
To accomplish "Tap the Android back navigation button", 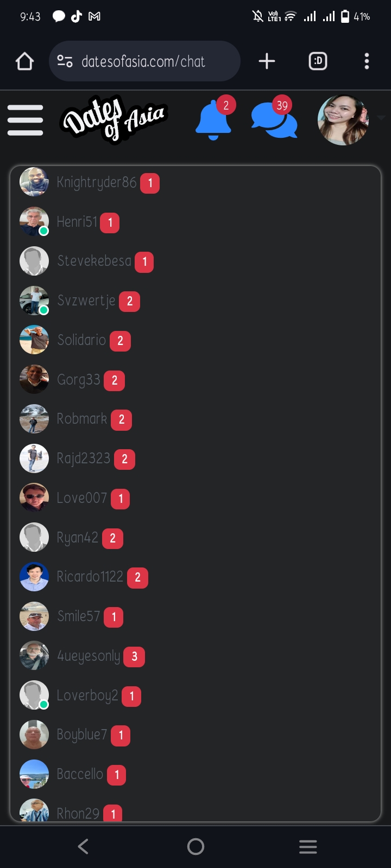I will (x=83, y=846).
